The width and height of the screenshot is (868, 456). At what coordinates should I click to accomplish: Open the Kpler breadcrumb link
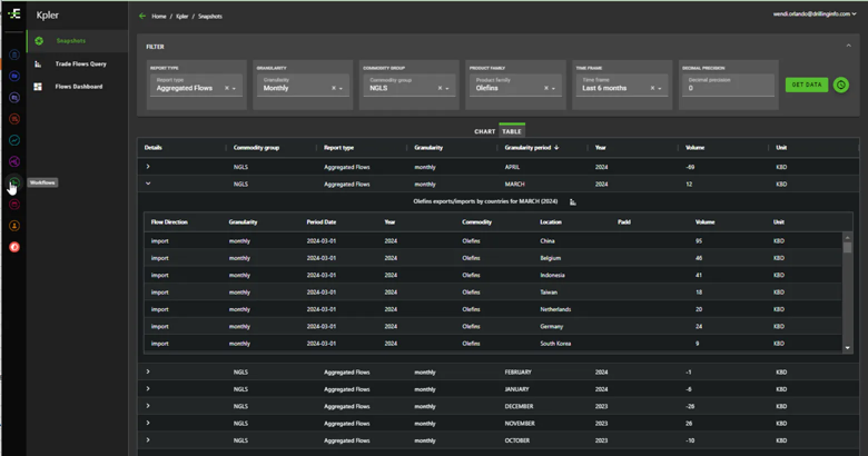[x=182, y=16]
